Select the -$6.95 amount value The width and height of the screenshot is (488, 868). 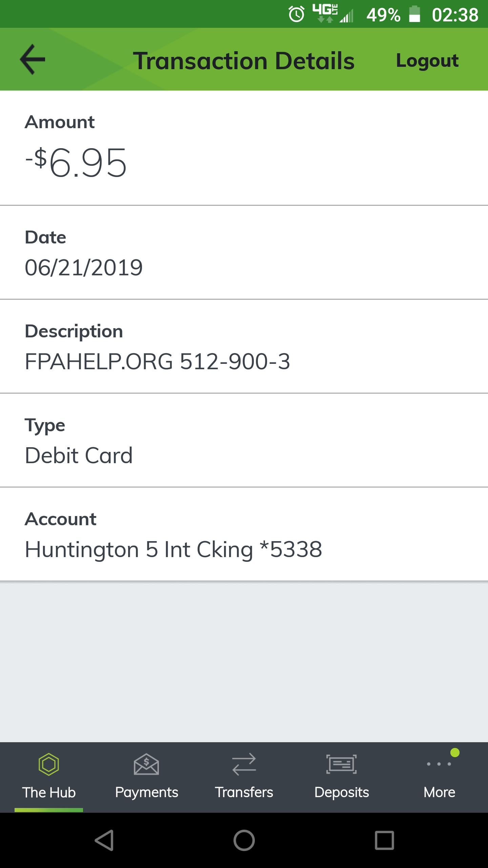point(76,163)
